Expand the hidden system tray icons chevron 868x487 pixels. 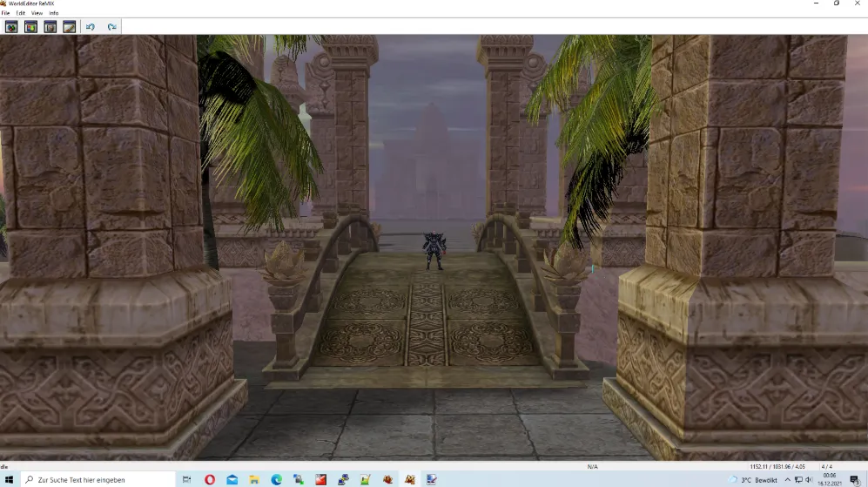coord(787,480)
